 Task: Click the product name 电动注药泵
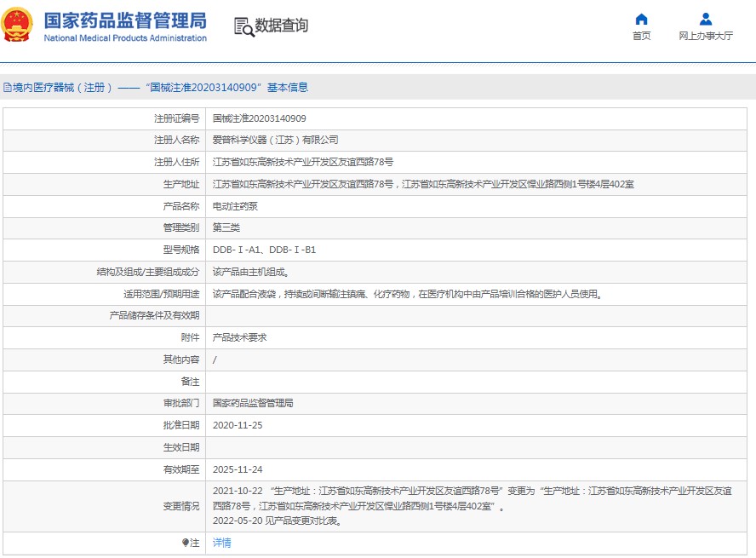tap(235, 206)
